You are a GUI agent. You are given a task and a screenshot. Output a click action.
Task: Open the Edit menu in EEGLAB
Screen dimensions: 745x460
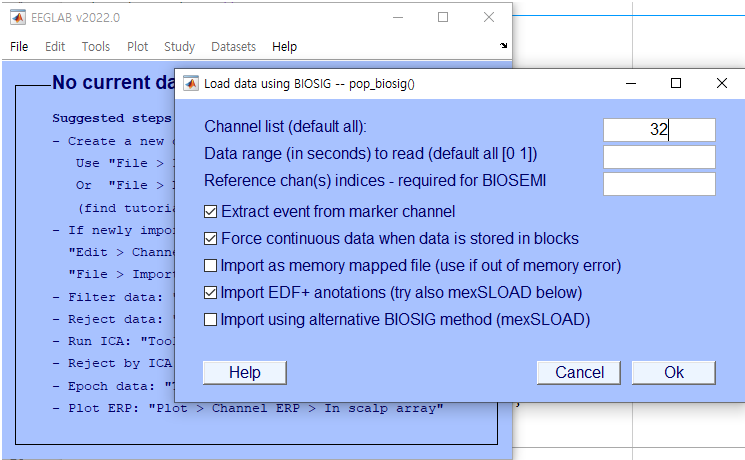click(x=55, y=47)
